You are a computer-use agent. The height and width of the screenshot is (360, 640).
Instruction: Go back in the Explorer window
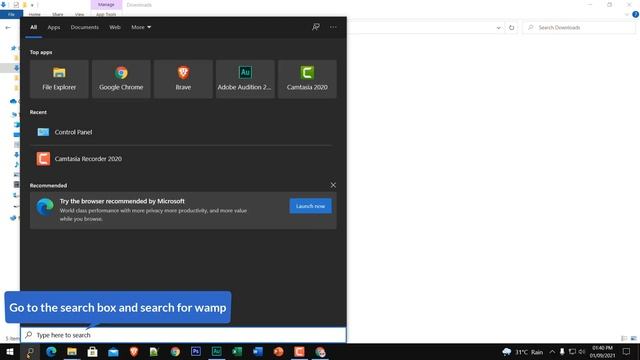click(8, 27)
